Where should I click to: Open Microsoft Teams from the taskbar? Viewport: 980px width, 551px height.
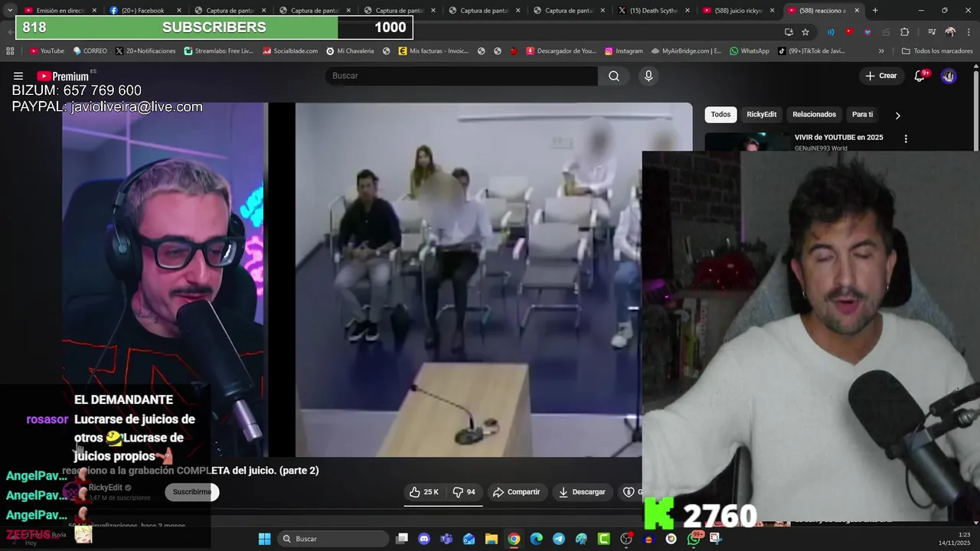[446, 539]
